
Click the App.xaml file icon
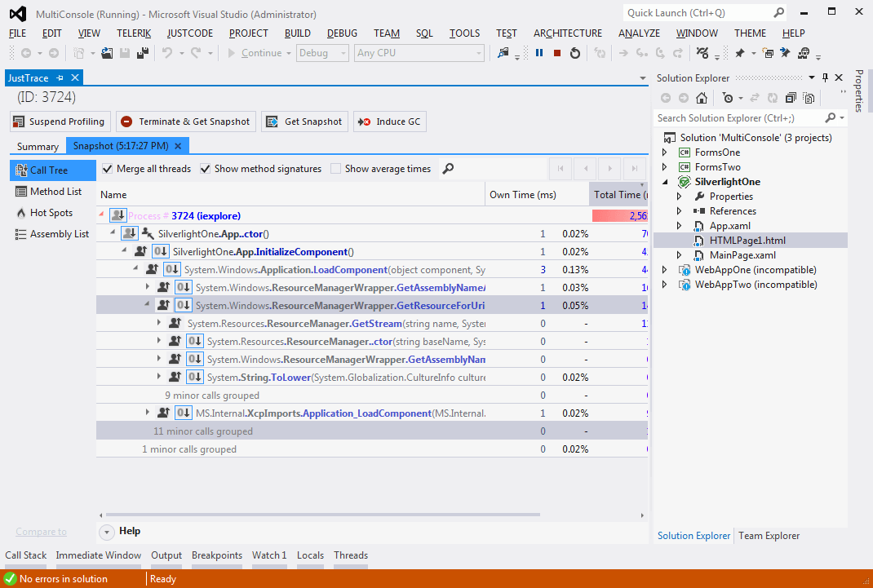point(698,226)
